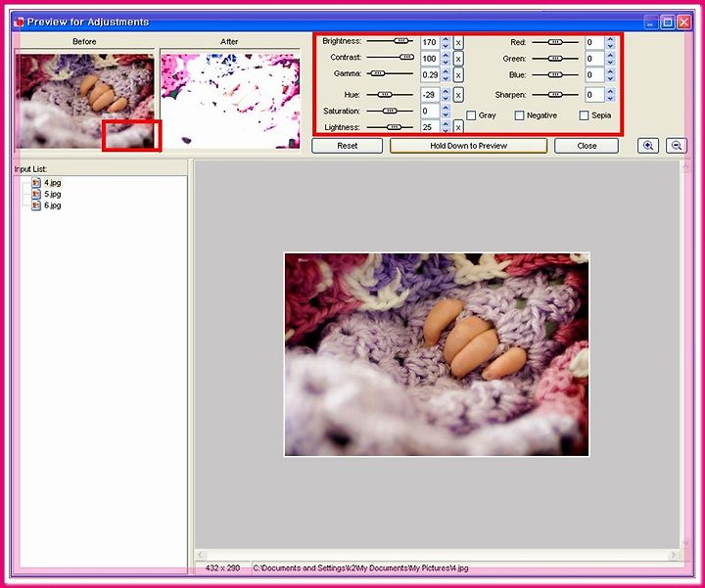Click the Saturation slider handle

click(390, 111)
